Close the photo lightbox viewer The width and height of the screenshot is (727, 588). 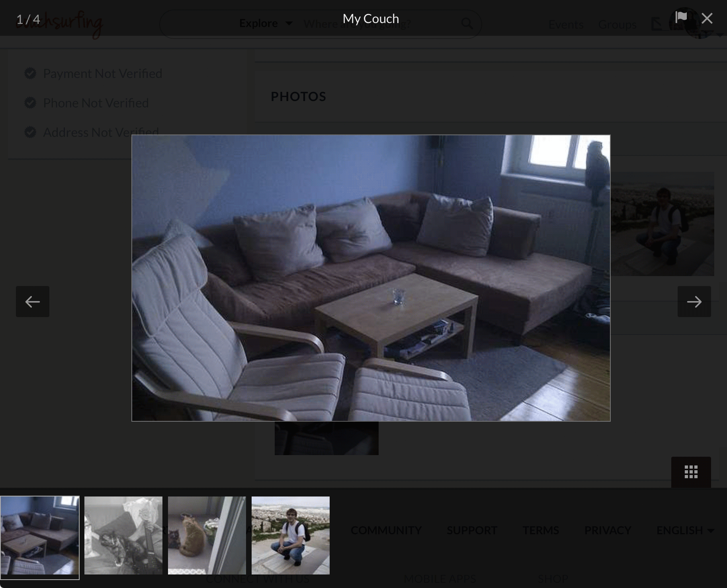[x=707, y=18]
